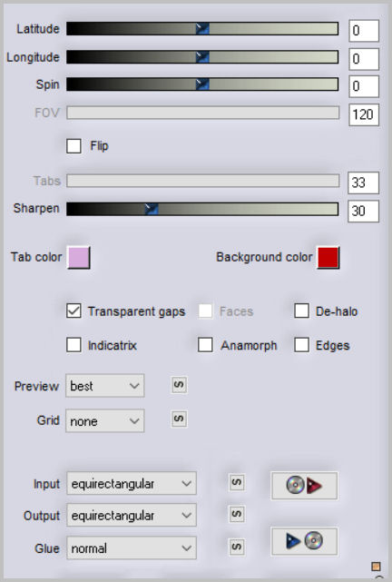Open the Preview quality dropdown
The width and height of the screenshot is (392, 582).
click(105, 386)
